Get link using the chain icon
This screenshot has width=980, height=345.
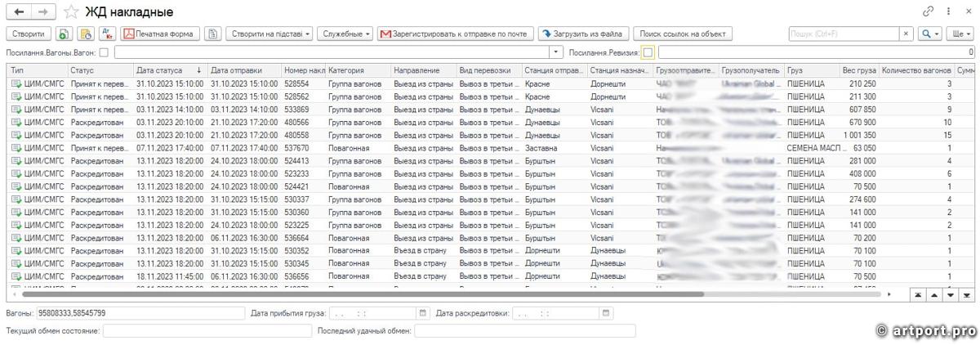click(x=928, y=12)
